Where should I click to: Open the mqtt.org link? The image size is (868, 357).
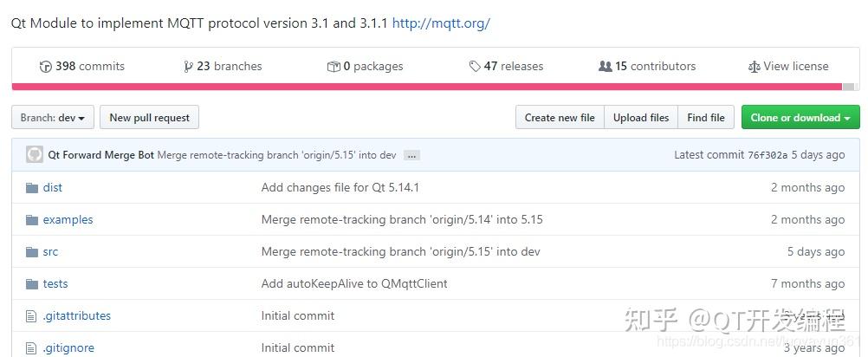(441, 23)
